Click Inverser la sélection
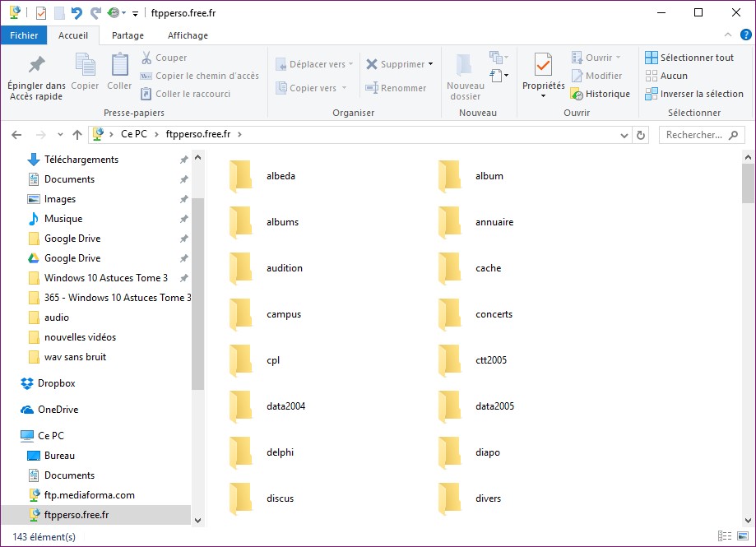This screenshot has width=756, height=547. point(694,94)
